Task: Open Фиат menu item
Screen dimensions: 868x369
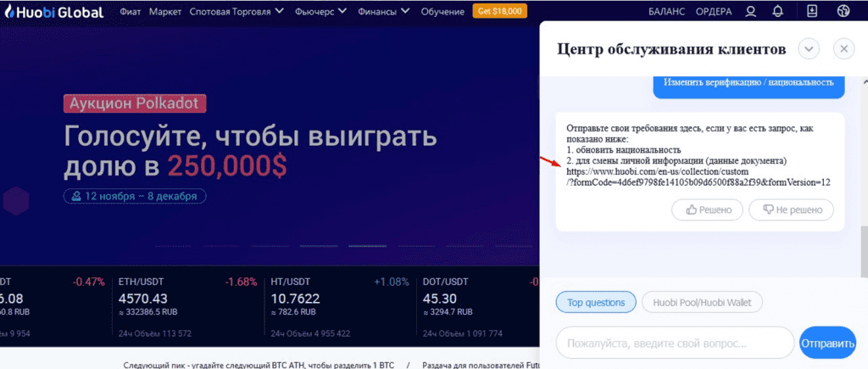Action: pos(131,11)
